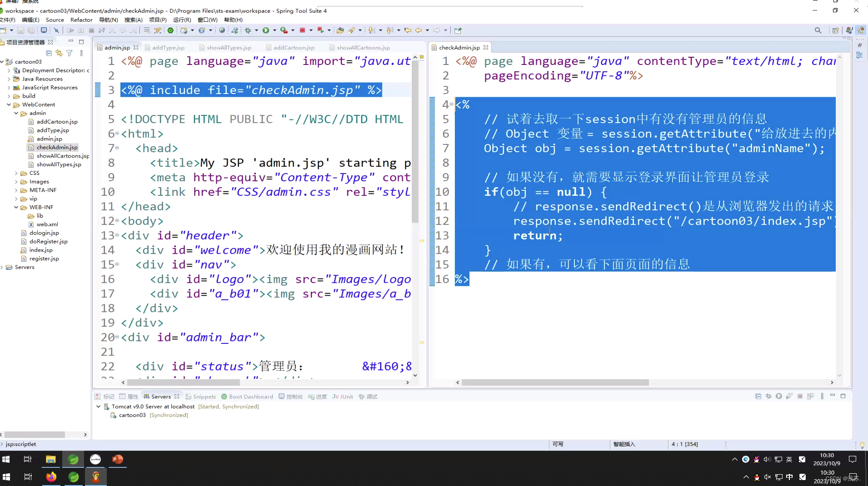This screenshot has height=486, width=868.
Task: Save the current file using the toolbar icon
Action: [21, 30]
